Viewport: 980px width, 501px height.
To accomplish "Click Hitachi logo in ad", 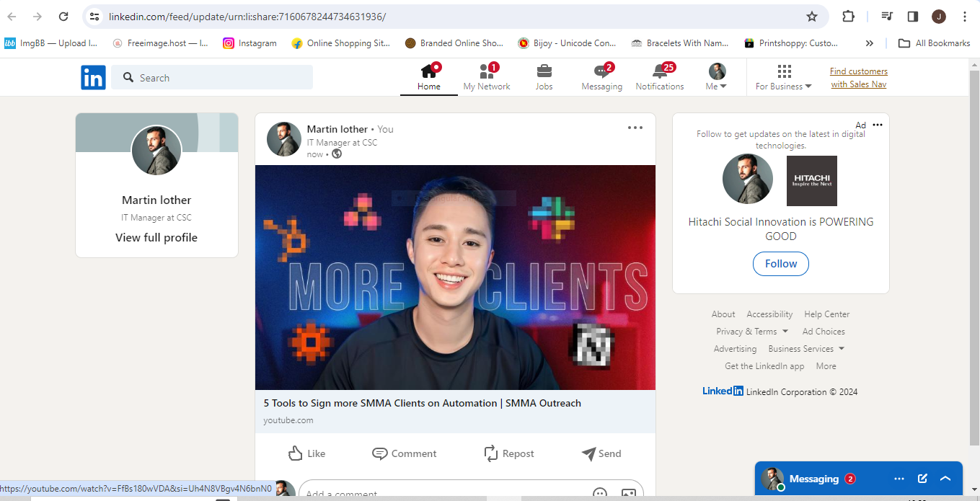I will (x=812, y=181).
